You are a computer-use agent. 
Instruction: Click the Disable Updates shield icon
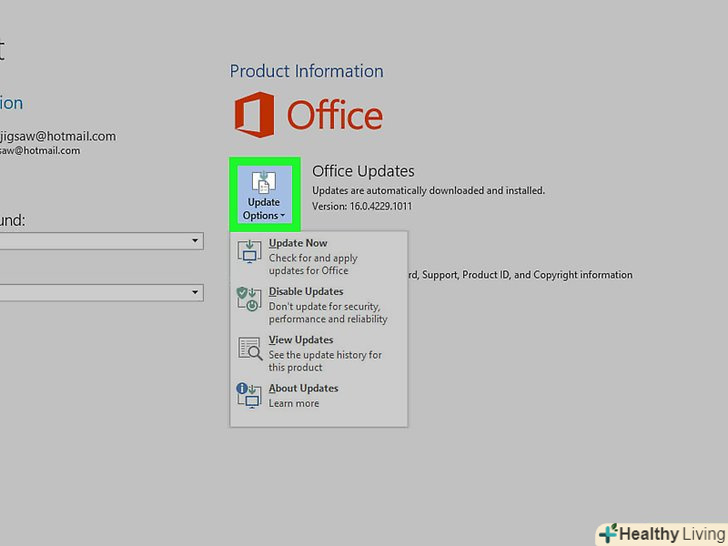(x=249, y=299)
